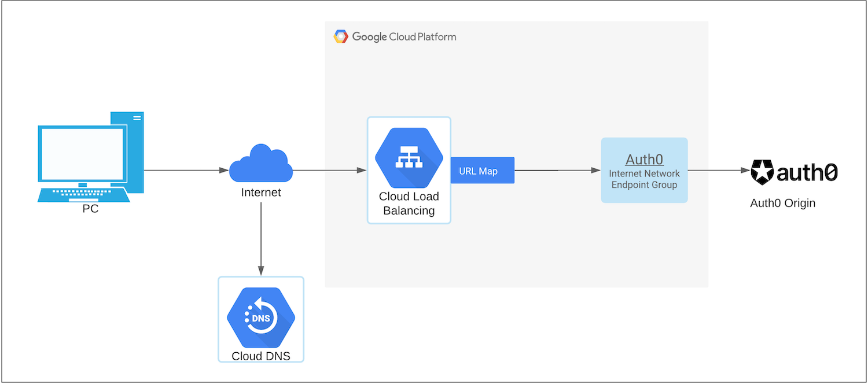
Task: Select the colored Google Cloud Platform logo icon
Action: click(341, 36)
